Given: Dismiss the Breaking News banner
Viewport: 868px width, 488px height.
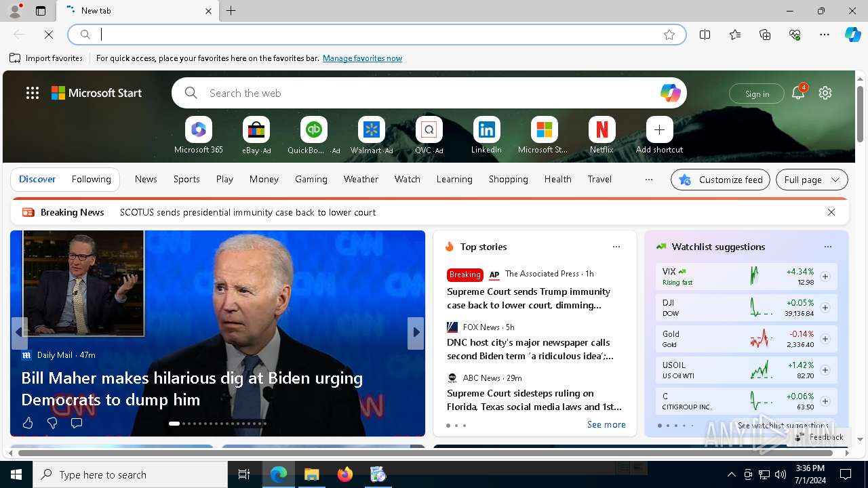Looking at the screenshot, I should click(x=831, y=212).
